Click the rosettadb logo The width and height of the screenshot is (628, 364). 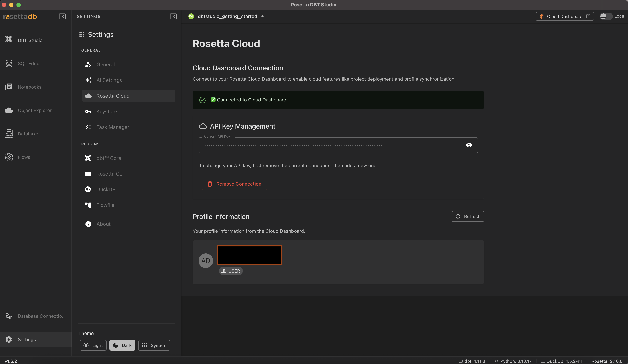20,16
